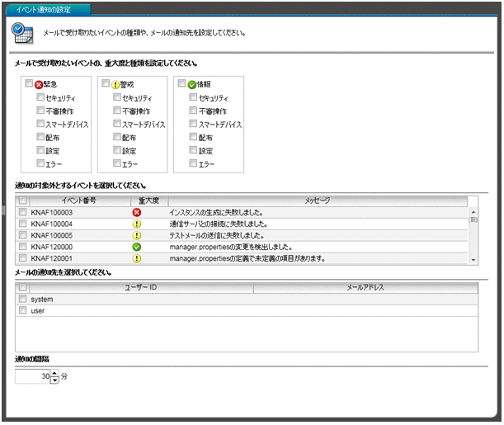Click the yellow 警戒 severity icon
The height and width of the screenshot is (425, 504).
coord(115,85)
